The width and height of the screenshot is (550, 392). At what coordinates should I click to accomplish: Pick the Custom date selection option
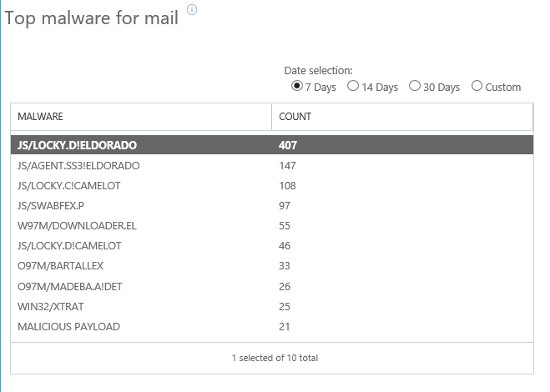(x=477, y=86)
